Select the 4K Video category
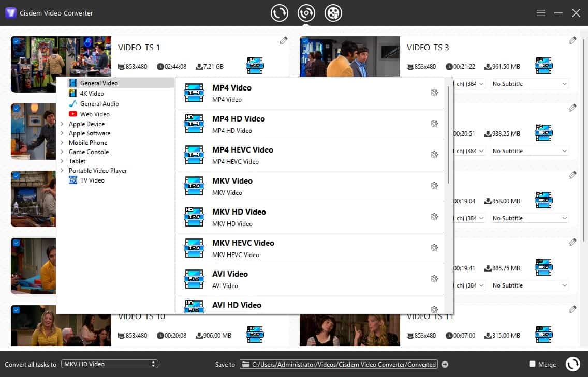This screenshot has height=377, width=588. 92,93
